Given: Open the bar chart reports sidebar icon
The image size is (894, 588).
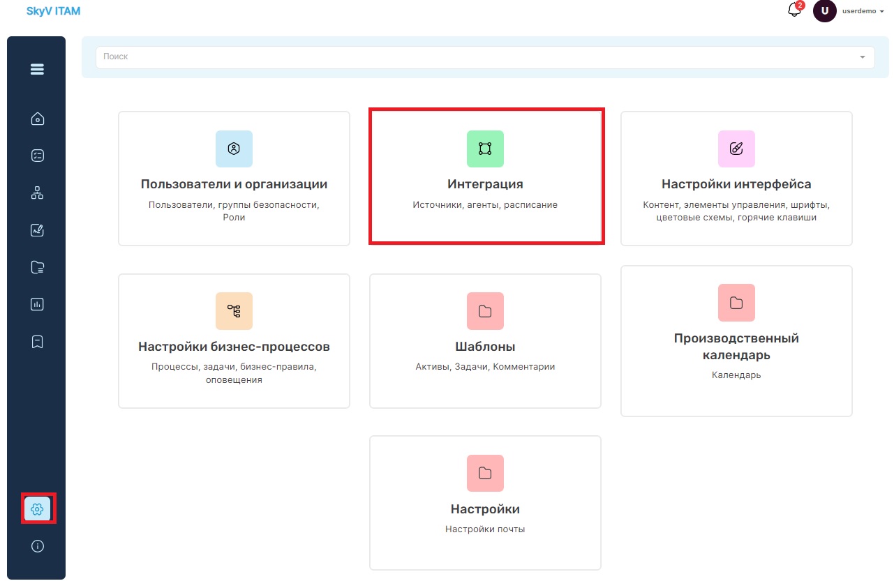Looking at the screenshot, I should click(x=38, y=304).
